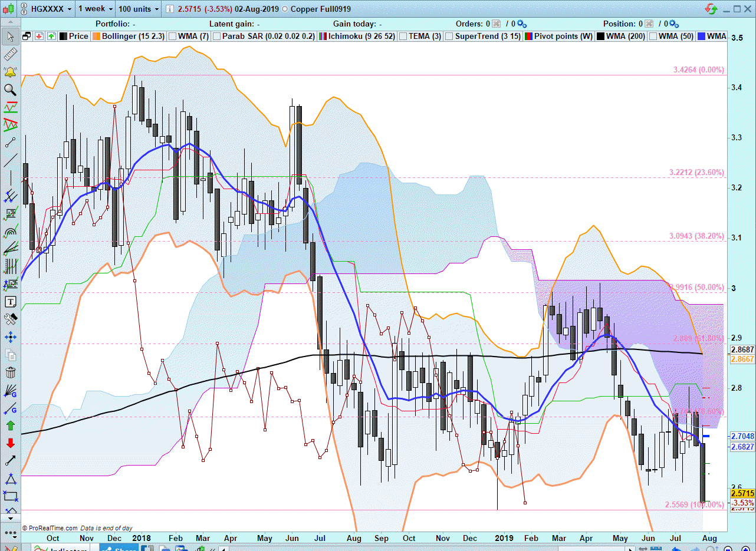The image size is (756, 551).
Task: Enable the WMA (7) indicator checkbox
Action: (173, 36)
